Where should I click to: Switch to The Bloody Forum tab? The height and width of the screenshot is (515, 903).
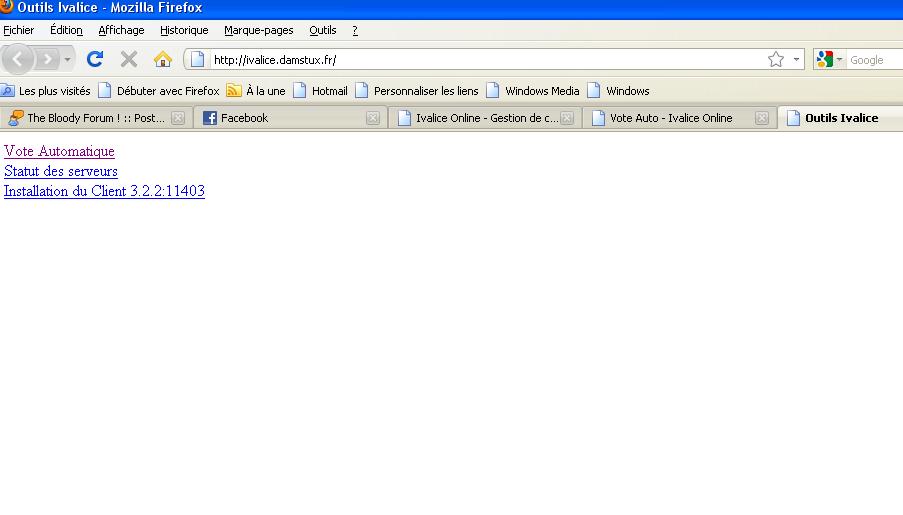click(96, 118)
